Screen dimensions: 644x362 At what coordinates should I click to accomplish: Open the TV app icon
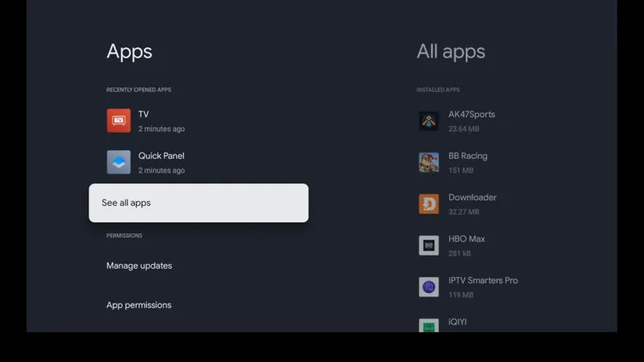[x=118, y=121]
